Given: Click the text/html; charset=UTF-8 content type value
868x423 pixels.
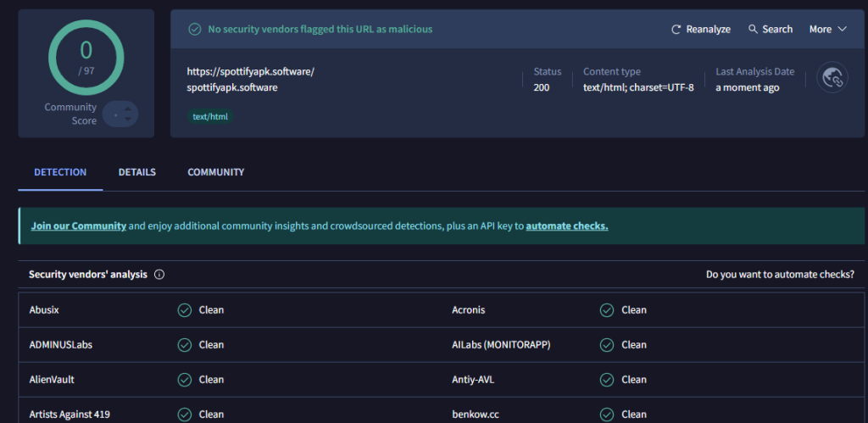Looking at the screenshot, I should [x=638, y=87].
